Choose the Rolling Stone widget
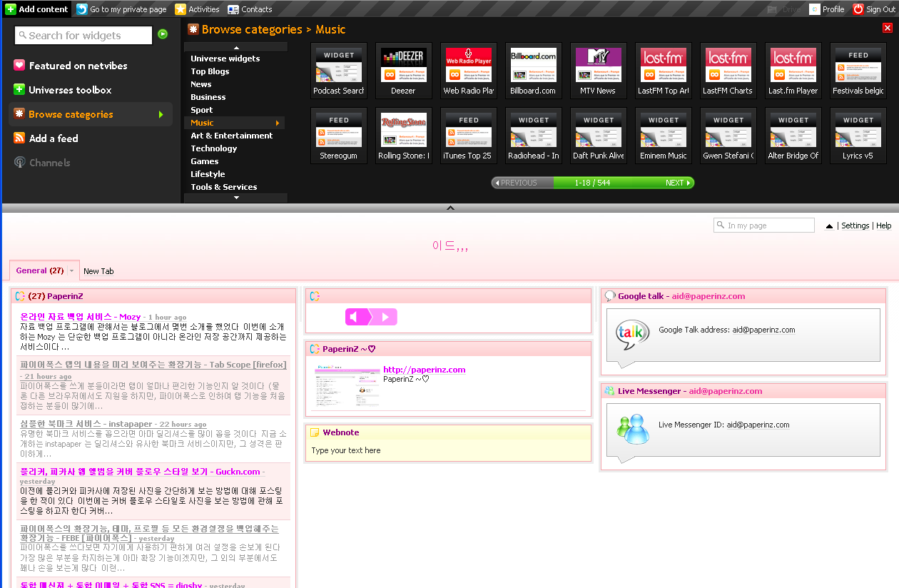The height and width of the screenshot is (588, 899). [x=403, y=136]
